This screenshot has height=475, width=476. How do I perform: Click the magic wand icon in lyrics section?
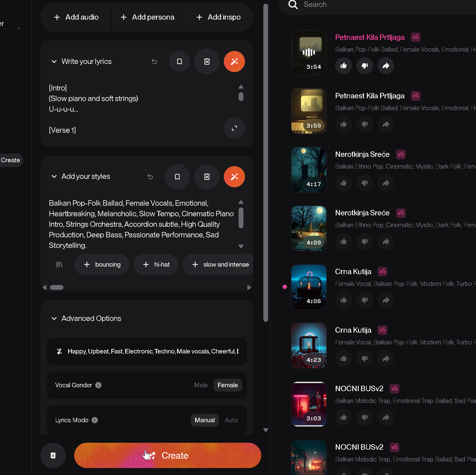234,62
